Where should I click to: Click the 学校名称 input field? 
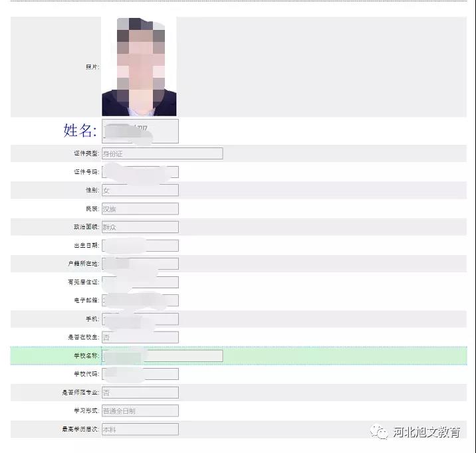click(162, 355)
